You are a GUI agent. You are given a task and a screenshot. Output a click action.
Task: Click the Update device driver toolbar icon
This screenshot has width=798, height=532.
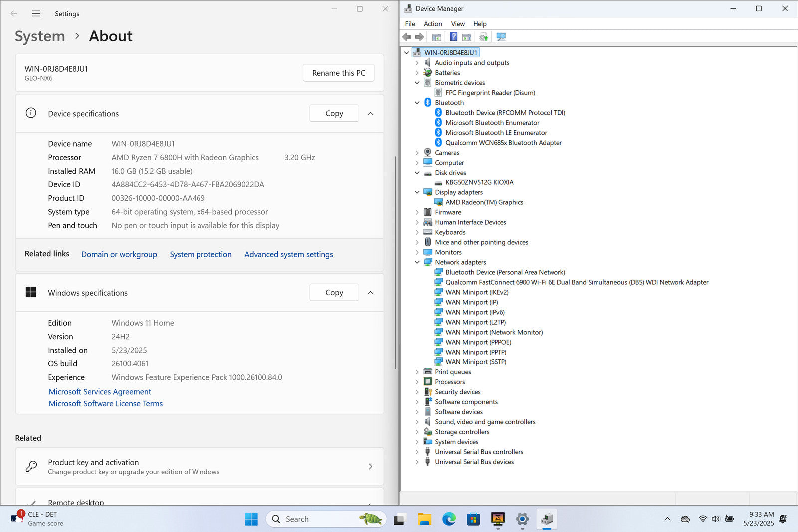pos(483,37)
